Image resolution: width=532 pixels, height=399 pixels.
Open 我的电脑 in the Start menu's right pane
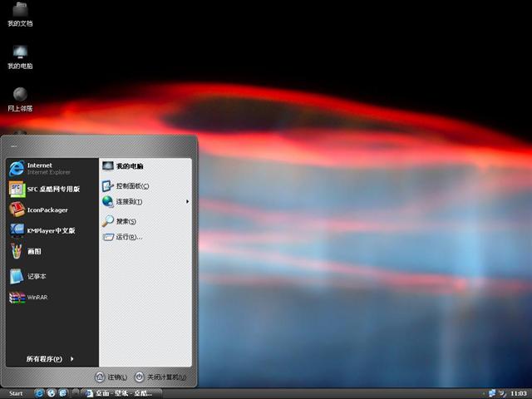(145, 166)
